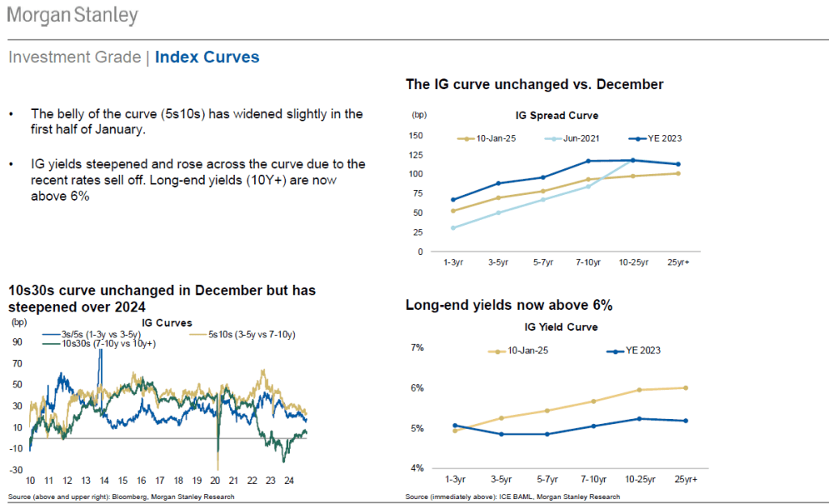Click the 10-Jan-25 legend marker in the IG Yield Curve chart
Screen dimensions: 829x504
point(501,351)
